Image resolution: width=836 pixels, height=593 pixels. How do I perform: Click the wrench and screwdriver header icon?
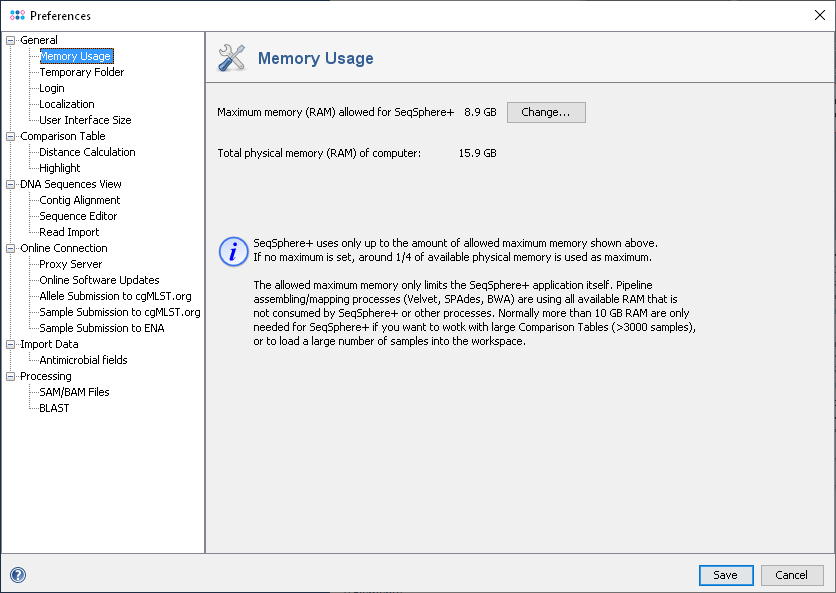coord(232,58)
